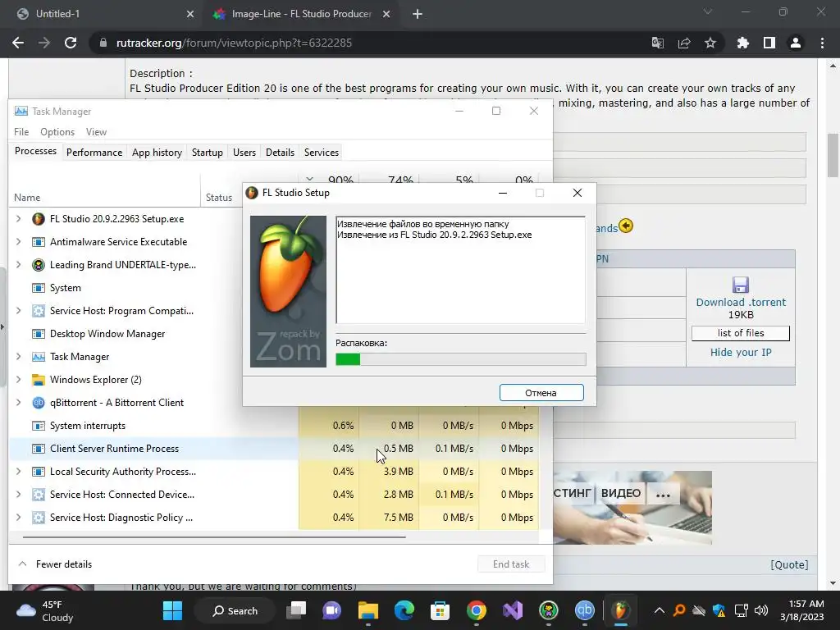Expand Local Security Authority Process row

coord(18,472)
